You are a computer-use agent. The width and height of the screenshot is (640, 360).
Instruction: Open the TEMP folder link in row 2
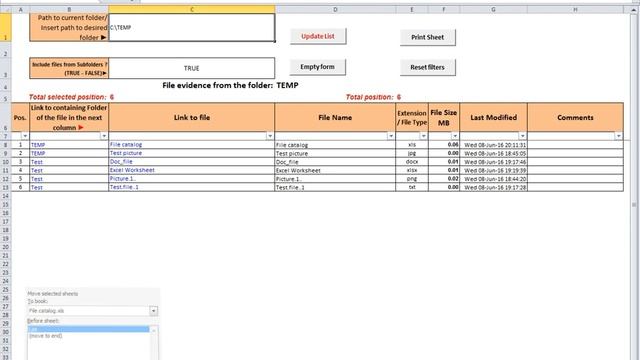pyautogui.click(x=38, y=153)
